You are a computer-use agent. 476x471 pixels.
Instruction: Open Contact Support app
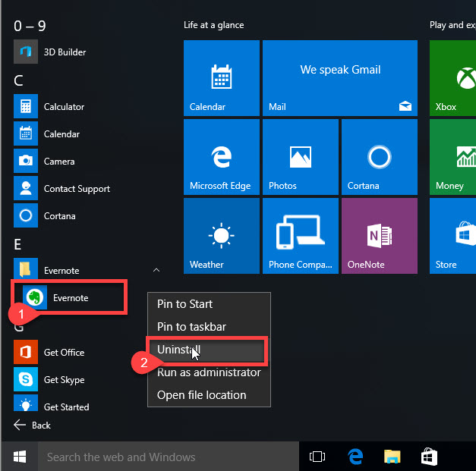(x=62, y=188)
